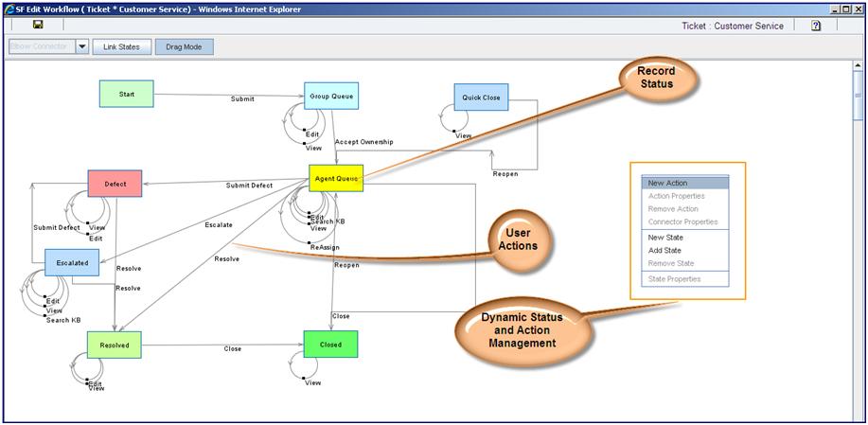
Task: Click the vertical scrollbar thumb
Action: tap(858, 96)
